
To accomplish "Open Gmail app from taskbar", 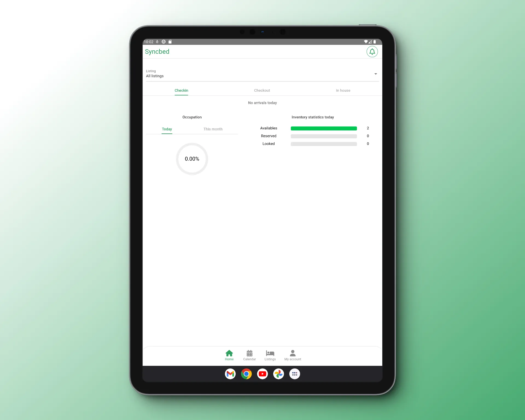I will click(231, 374).
